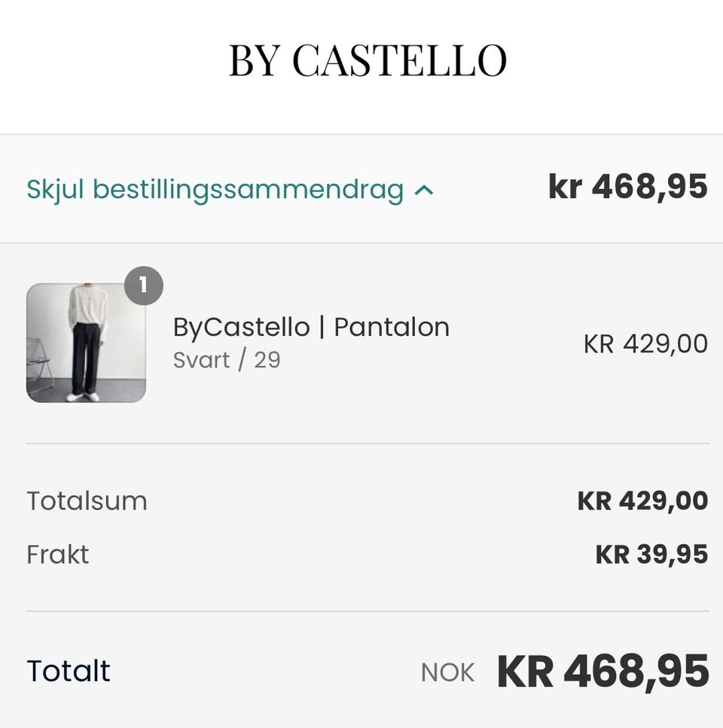Select the ByCastello | Pantalon product name

[x=311, y=327]
